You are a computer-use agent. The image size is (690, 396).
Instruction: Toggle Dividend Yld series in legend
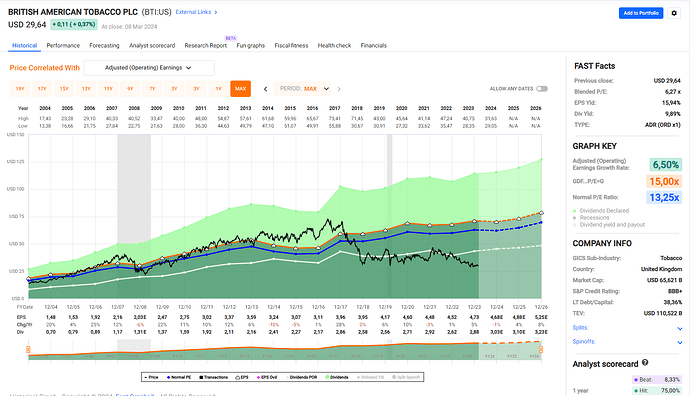tap(371, 377)
